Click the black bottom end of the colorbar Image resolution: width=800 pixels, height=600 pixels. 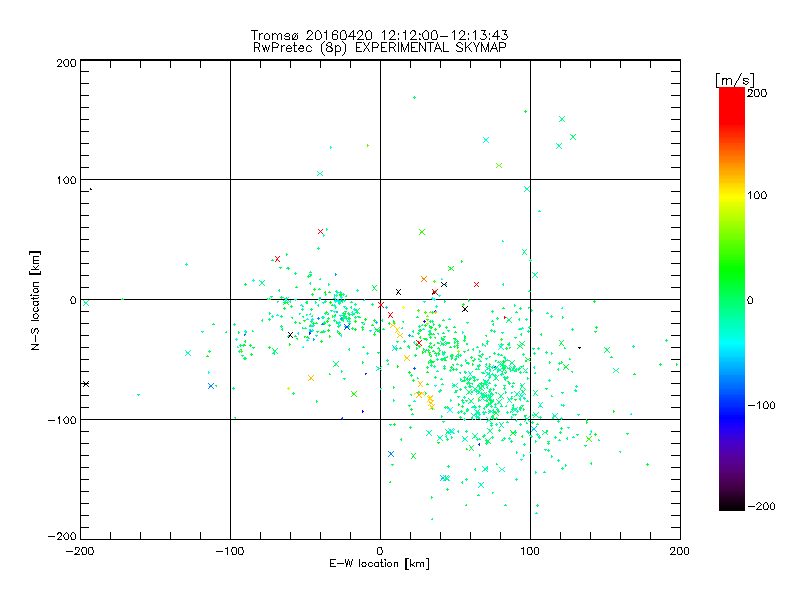pyautogui.click(x=731, y=505)
